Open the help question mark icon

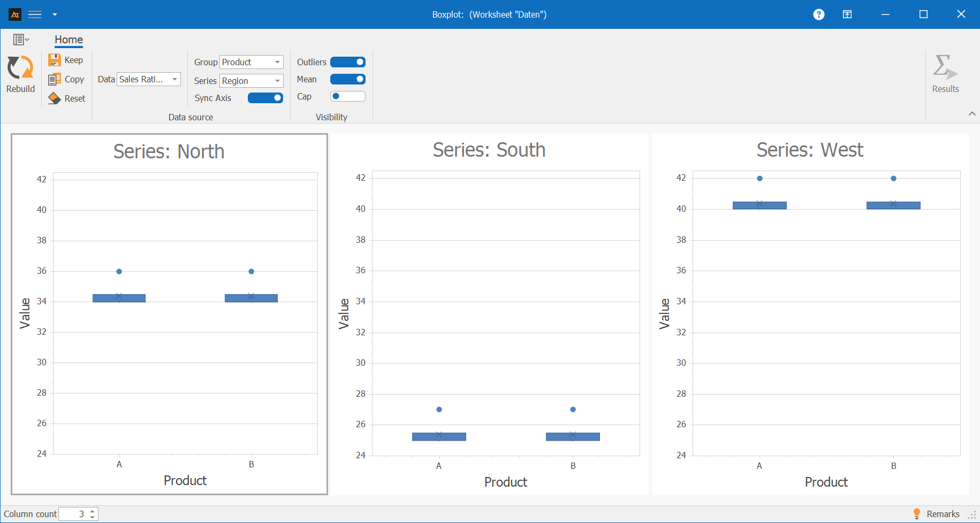click(818, 14)
